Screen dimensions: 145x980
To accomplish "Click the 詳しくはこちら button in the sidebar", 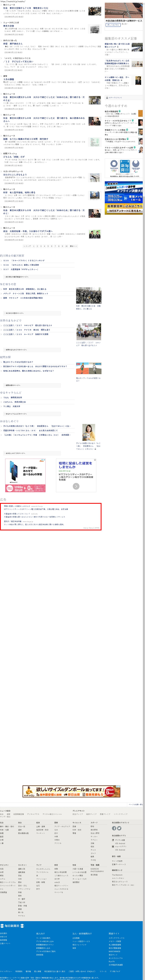I will tap(113, 25).
